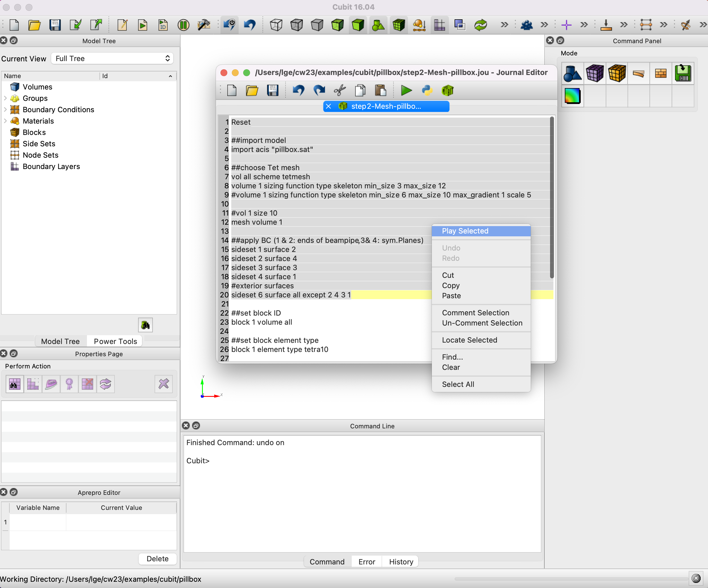The height and width of the screenshot is (588, 708).
Task: Click the Id column sort arrow in Model Tree
Action: [x=170, y=76]
